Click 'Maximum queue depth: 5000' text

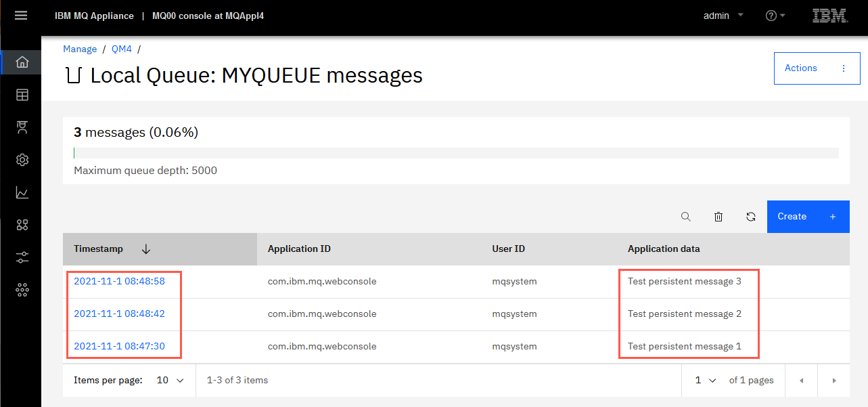(145, 171)
